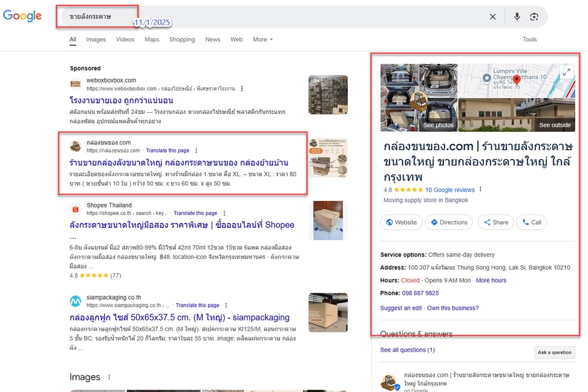Click Suggest an edit
This screenshot has height=392, width=588.
coord(401,308)
